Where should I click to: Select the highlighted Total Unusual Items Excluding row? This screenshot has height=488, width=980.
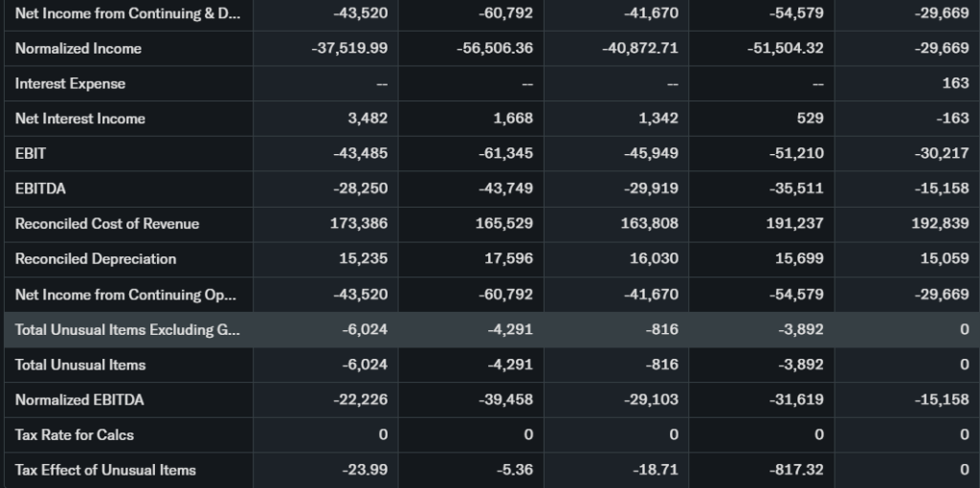coord(127,329)
